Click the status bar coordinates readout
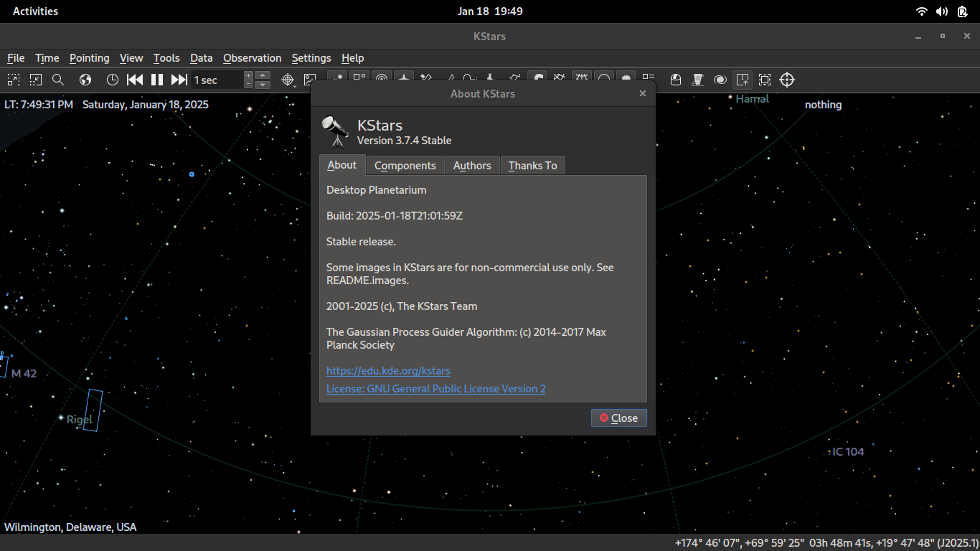The width and height of the screenshot is (980, 551). (x=826, y=544)
